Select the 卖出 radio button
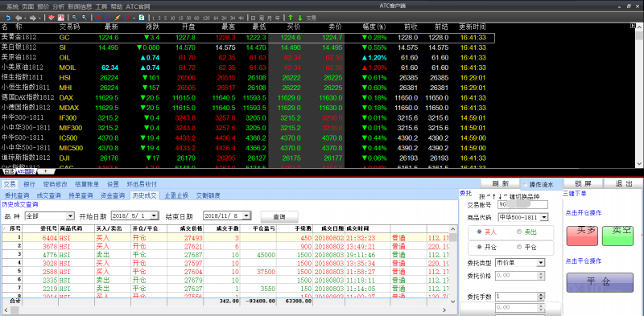 tap(520, 232)
